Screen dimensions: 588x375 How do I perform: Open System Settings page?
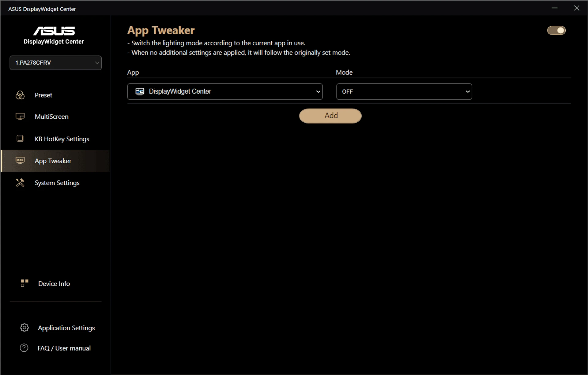coord(55,183)
